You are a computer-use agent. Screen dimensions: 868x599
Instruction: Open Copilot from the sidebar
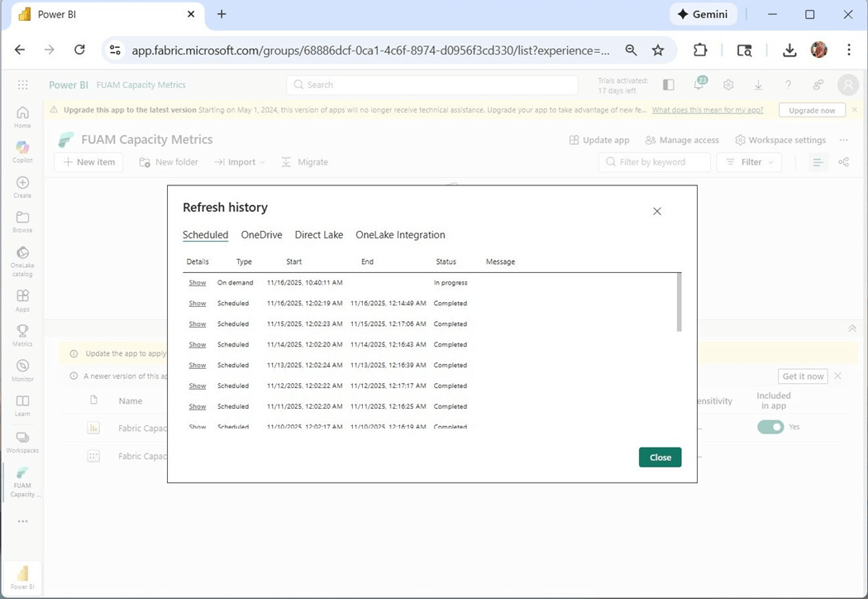[22, 151]
